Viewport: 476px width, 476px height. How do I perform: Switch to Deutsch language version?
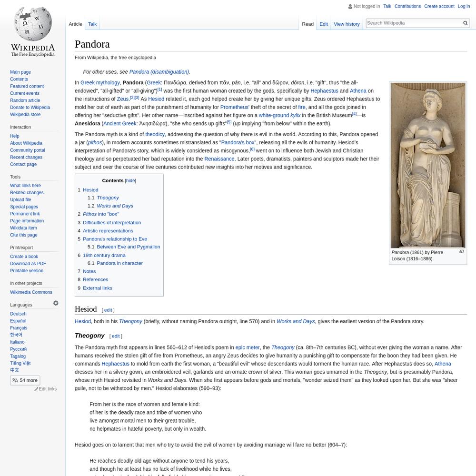(18, 314)
